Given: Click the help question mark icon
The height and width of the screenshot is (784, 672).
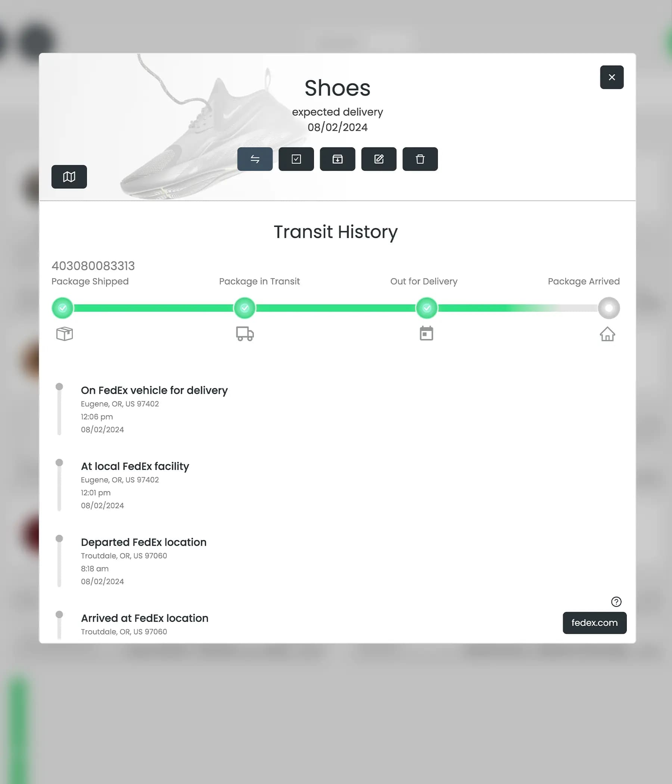Looking at the screenshot, I should [616, 601].
